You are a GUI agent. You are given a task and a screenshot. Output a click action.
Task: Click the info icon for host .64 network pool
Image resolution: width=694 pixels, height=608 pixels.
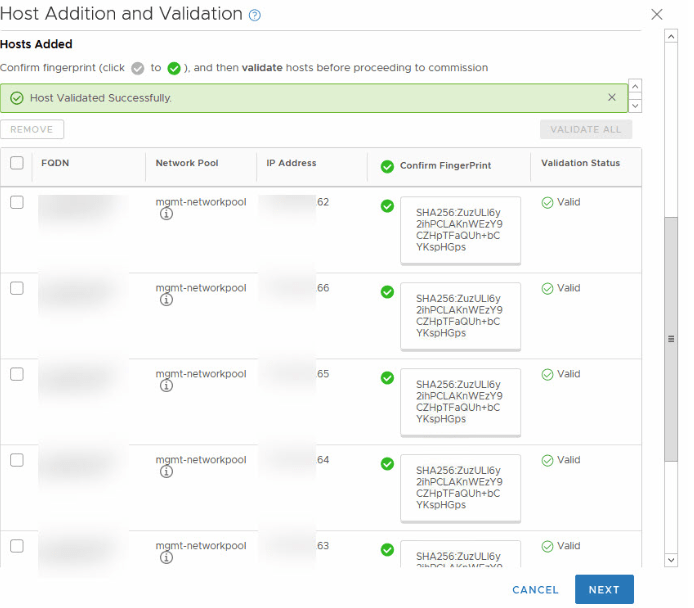[x=166, y=472]
